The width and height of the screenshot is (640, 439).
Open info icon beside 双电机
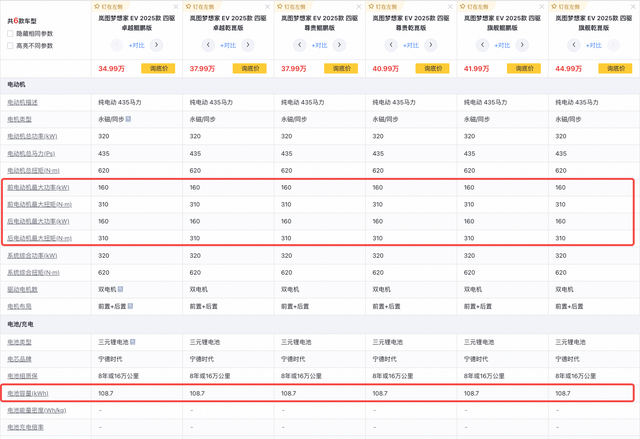pos(120,289)
